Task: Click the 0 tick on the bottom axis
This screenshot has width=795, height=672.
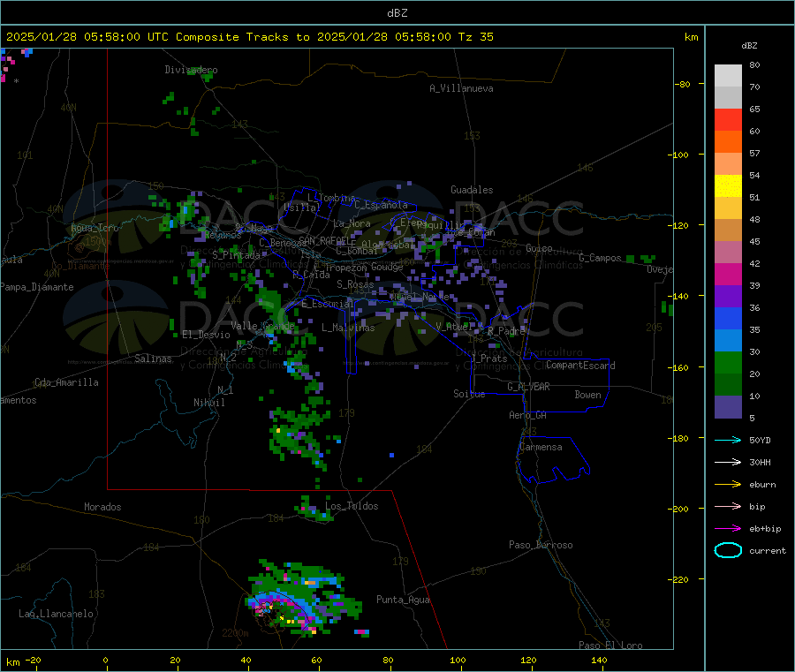Action: (x=105, y=660)
